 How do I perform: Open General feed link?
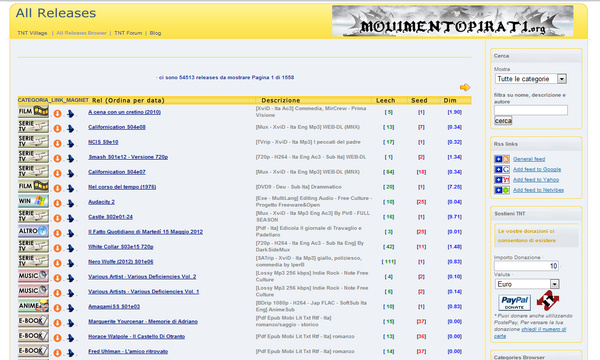pos(529,159)
